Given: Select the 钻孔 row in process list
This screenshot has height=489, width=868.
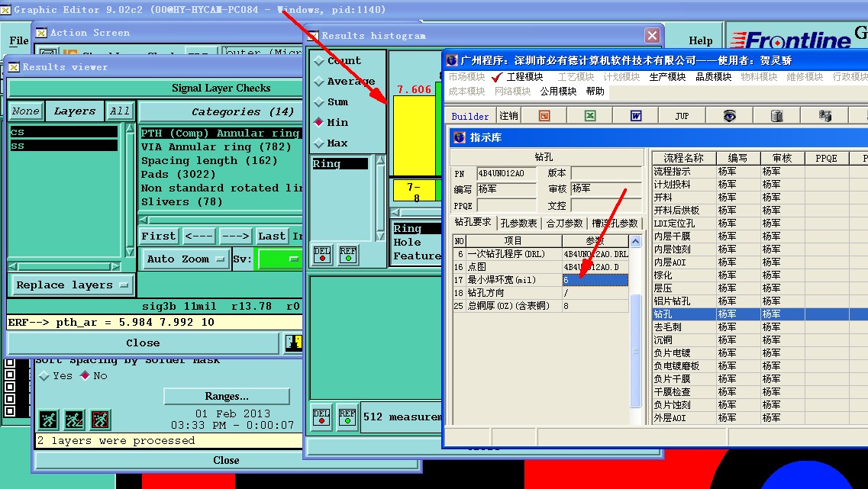Looking at the screenshot, I should pos(760,314).
